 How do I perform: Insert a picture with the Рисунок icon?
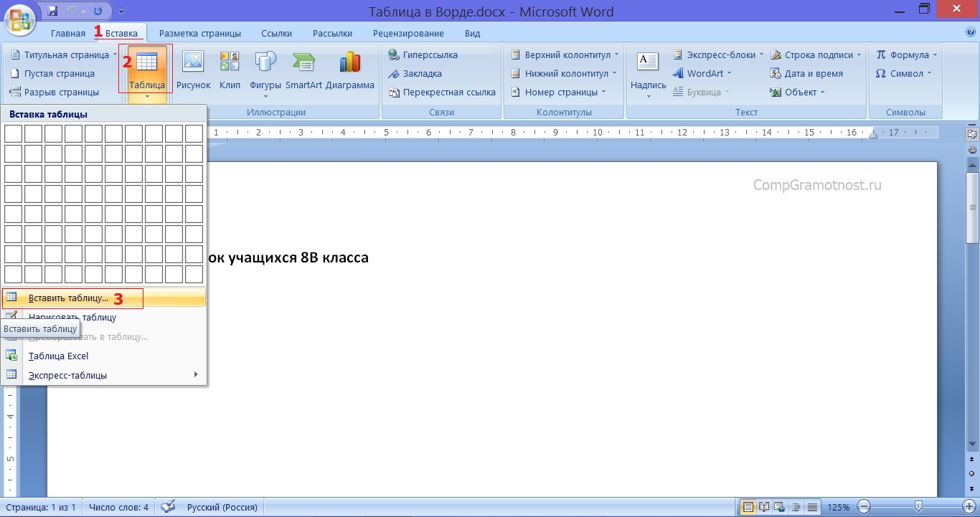pyautogui.click(x=193, y=71)
